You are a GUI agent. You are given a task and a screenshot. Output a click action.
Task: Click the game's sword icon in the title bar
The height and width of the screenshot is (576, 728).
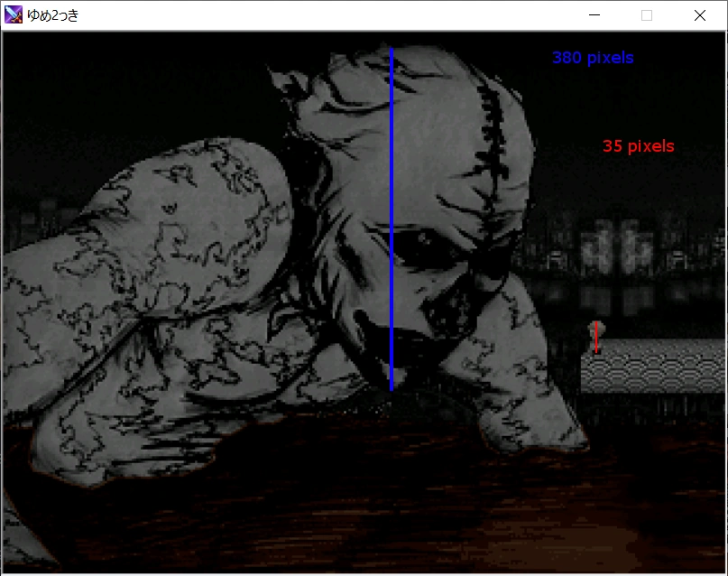point(13,14)
